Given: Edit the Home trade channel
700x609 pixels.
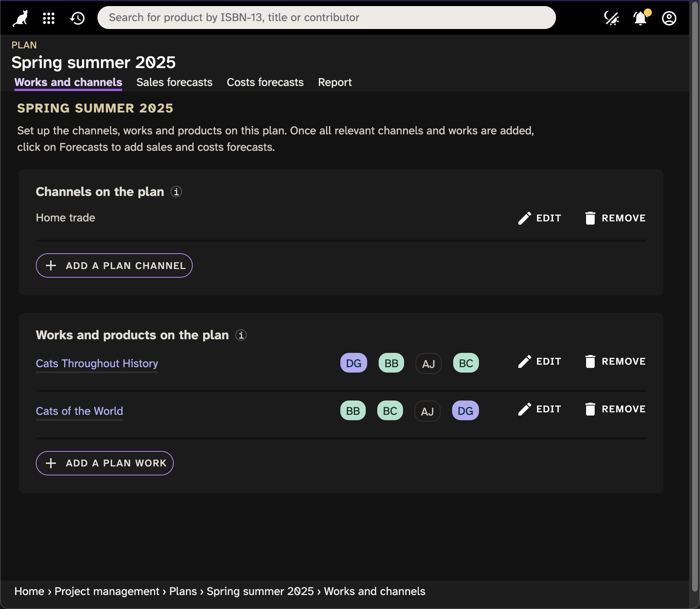Looking at the screenshot, I should click(540, 218).
